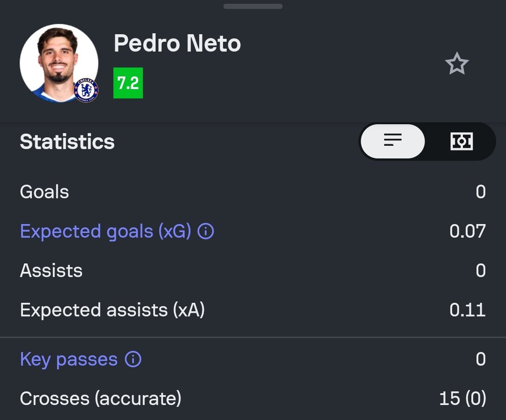This screenshot has height=420, width=506.
Task: Tap the Statistics section heading
Action: coord(67,142)
